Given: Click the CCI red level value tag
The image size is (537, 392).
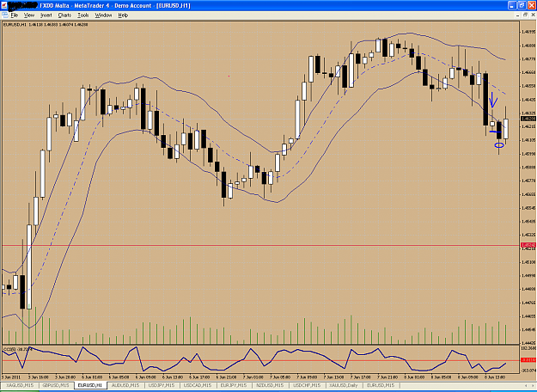Looking at the screenshot, I should click(528, 360).
